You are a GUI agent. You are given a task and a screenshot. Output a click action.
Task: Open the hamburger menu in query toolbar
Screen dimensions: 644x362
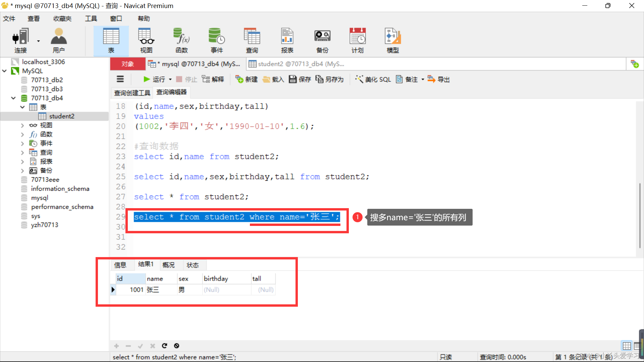120,79
